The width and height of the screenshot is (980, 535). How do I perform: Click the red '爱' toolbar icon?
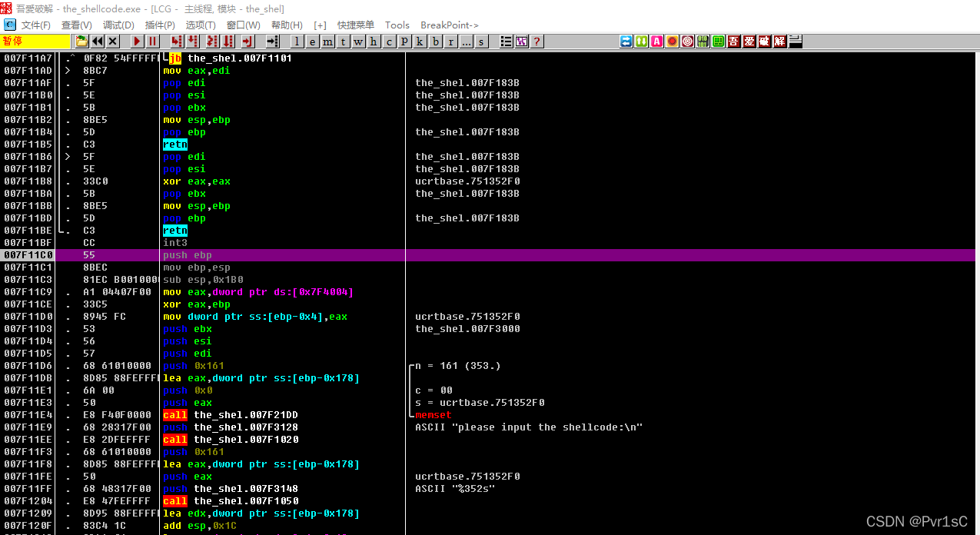[749, 42]
